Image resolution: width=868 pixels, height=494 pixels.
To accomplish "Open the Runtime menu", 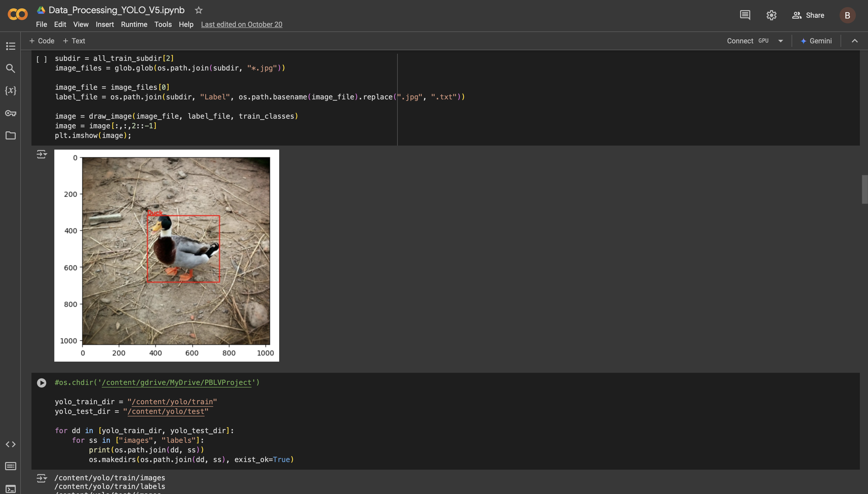I will point(134,24).
